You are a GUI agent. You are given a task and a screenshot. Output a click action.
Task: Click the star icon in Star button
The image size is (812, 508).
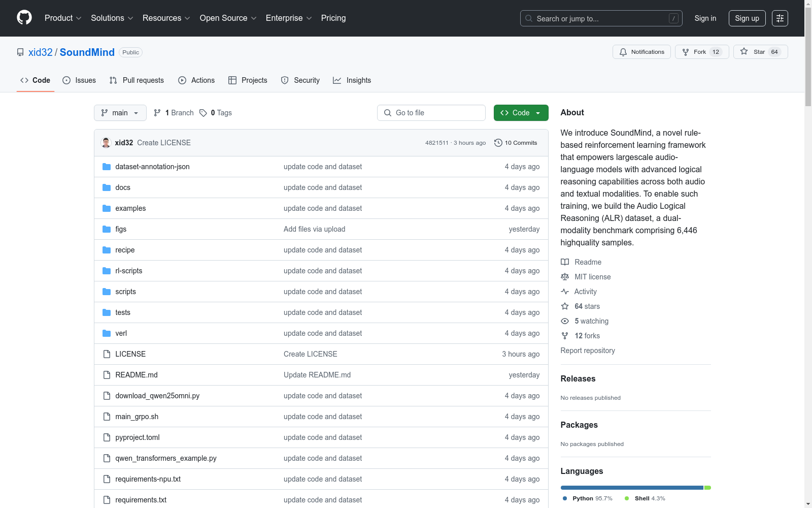pos(744,51)
